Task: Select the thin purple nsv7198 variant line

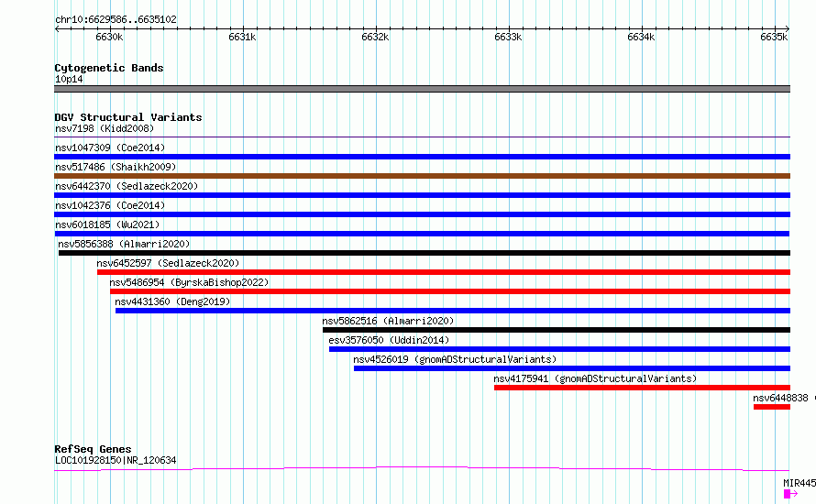Action: [x=422, y=137]
